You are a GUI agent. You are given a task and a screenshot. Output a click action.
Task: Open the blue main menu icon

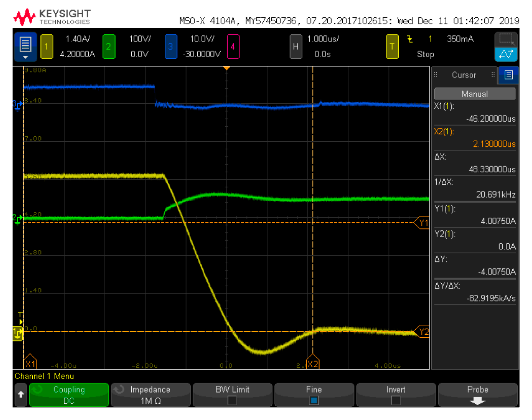coord(25,47)
